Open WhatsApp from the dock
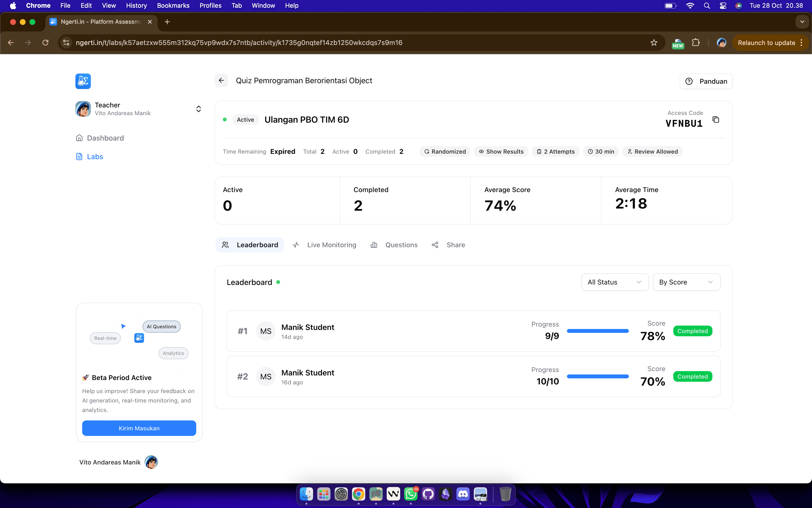The height and width of the screenshot is (508, 812). (x=411, y=494)
